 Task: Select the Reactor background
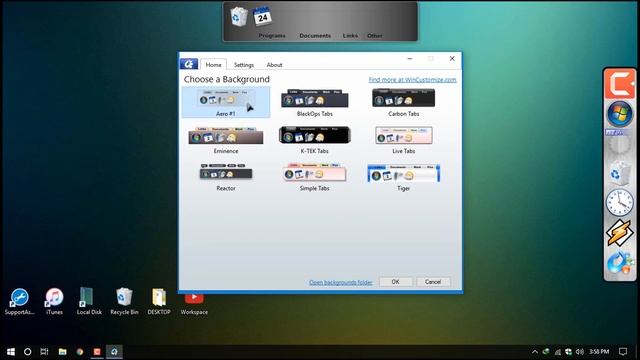coord(226,177)
